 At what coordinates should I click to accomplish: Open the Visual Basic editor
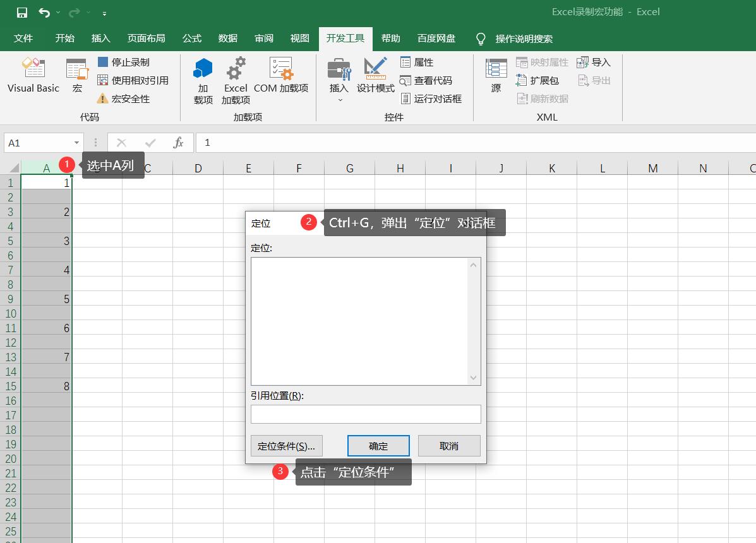click(33, 75)
